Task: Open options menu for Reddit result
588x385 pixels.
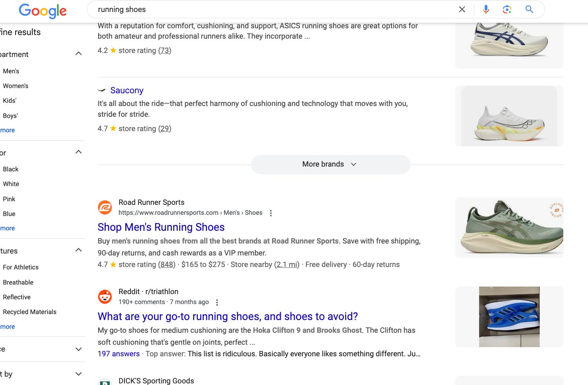Action: (217, 302)
